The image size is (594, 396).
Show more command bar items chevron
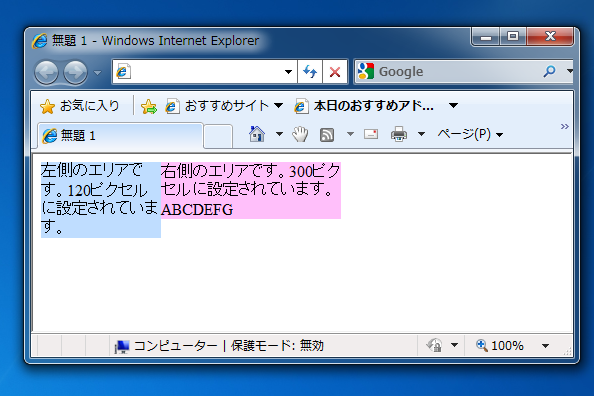564,127
